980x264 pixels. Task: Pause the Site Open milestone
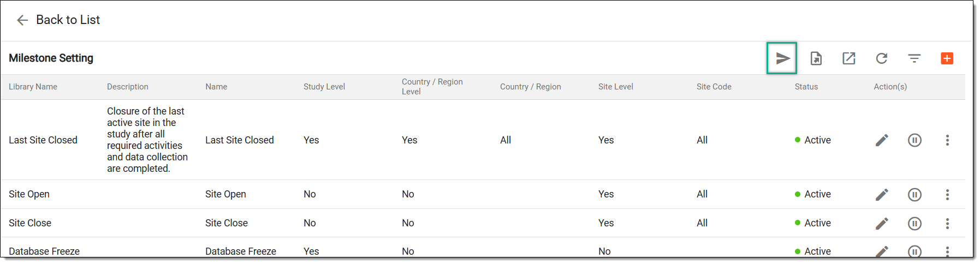[914, 195]
